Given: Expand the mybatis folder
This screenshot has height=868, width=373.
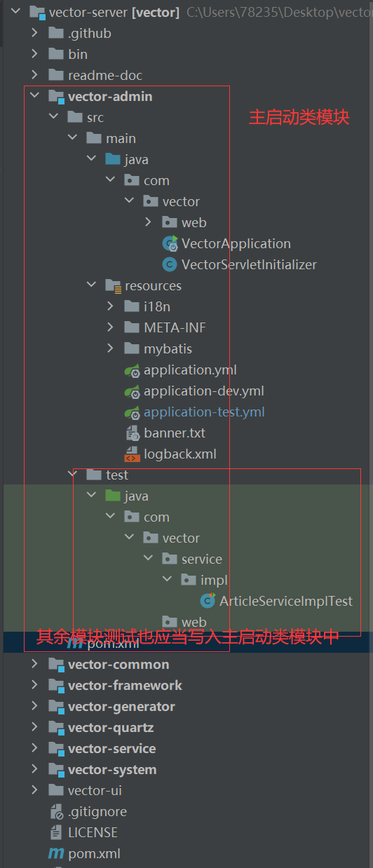Looking at the screenshot, I should (x=110, y=349).
